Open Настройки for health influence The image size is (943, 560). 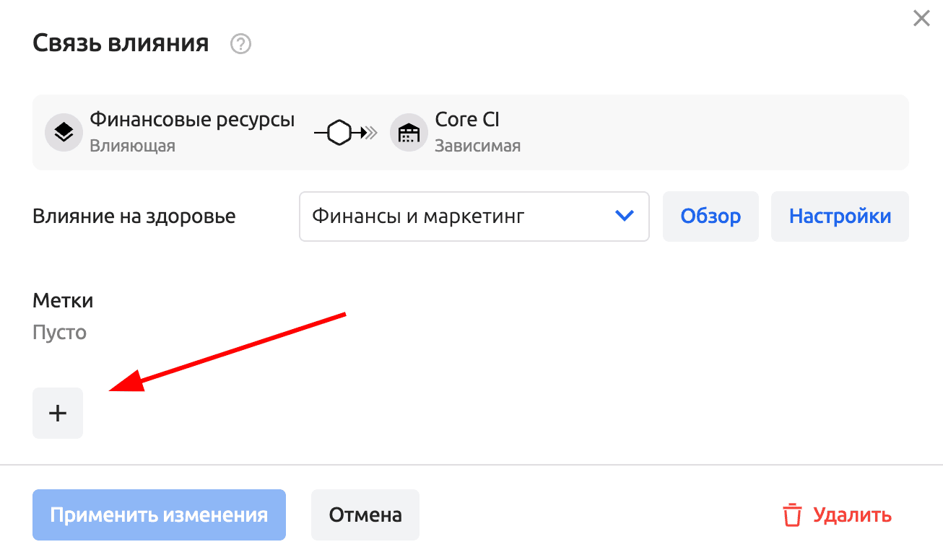[x=840, y=216]
